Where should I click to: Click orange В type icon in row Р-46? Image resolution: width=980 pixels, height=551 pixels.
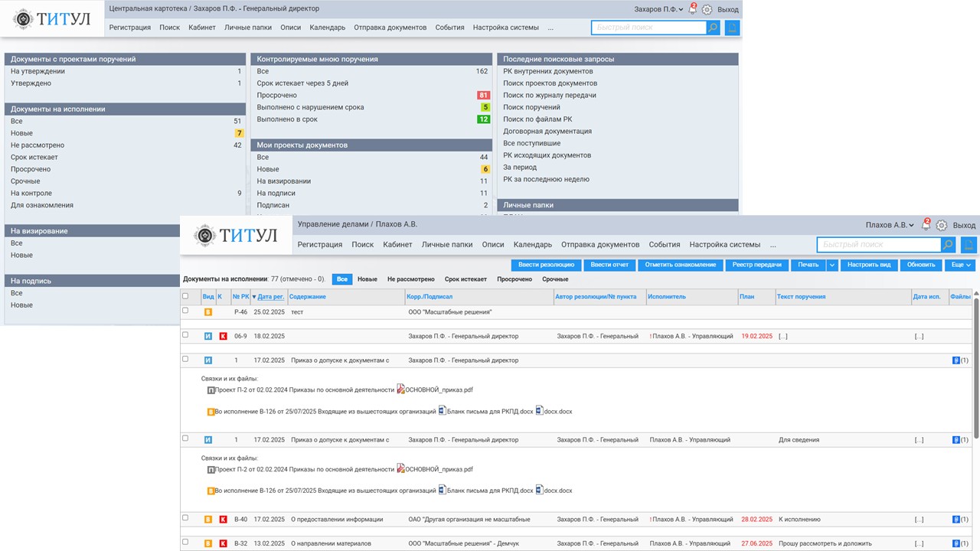coord(207,312)
